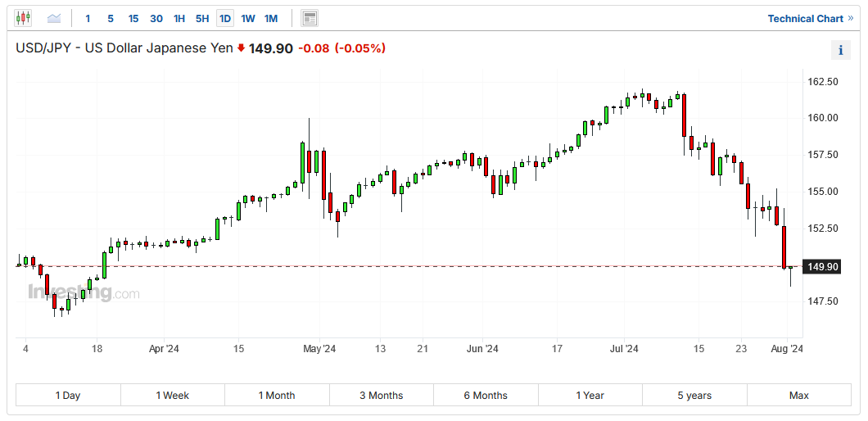This screenshot has height=421, width=868.
Task: Set the interval to 1 minute
Action: pyautogui.click(x=88, y=18)
